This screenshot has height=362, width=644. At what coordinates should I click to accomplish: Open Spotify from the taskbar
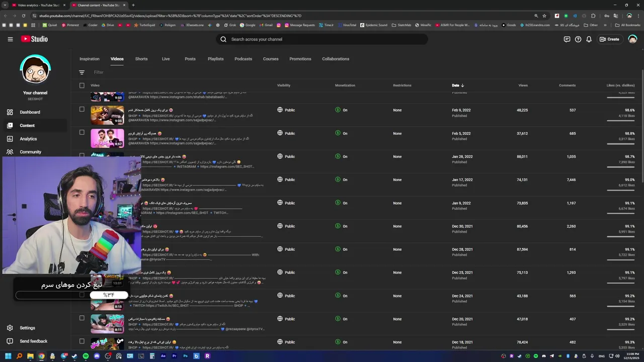86,356
